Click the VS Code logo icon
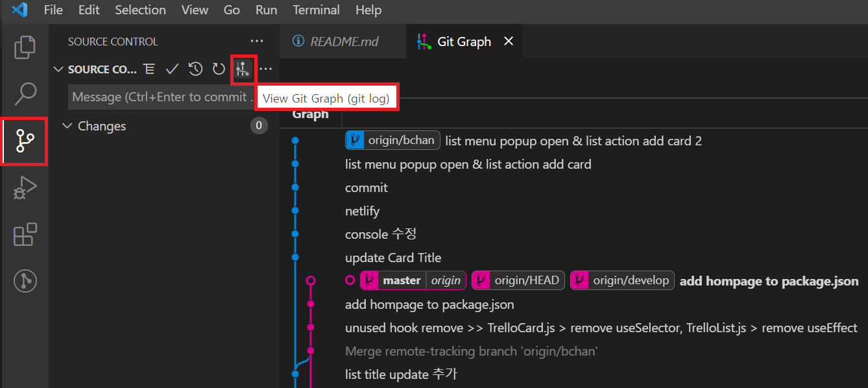Viewport: 868px width, 388px height. tap(19, 10)
